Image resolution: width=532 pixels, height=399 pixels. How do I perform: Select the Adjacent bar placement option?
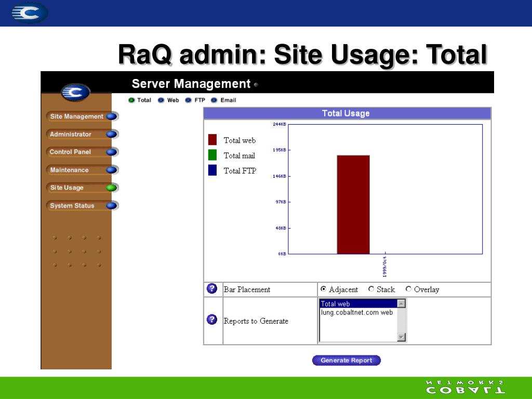[x=323, y=289]
